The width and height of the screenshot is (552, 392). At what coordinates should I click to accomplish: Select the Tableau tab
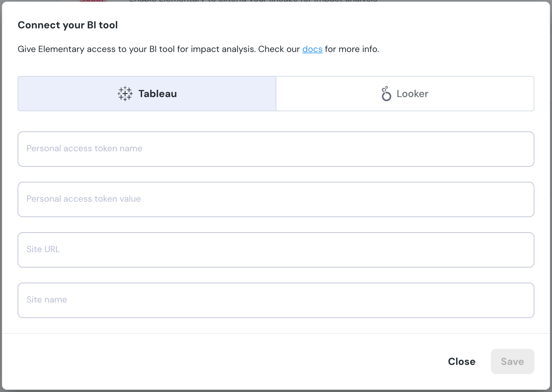(147, 94)
